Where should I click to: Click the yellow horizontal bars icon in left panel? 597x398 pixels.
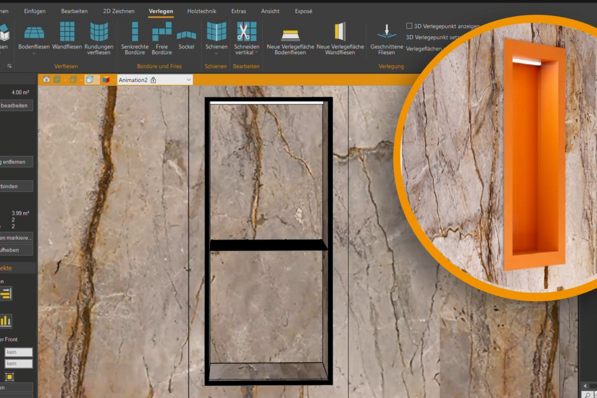(6, 294)
